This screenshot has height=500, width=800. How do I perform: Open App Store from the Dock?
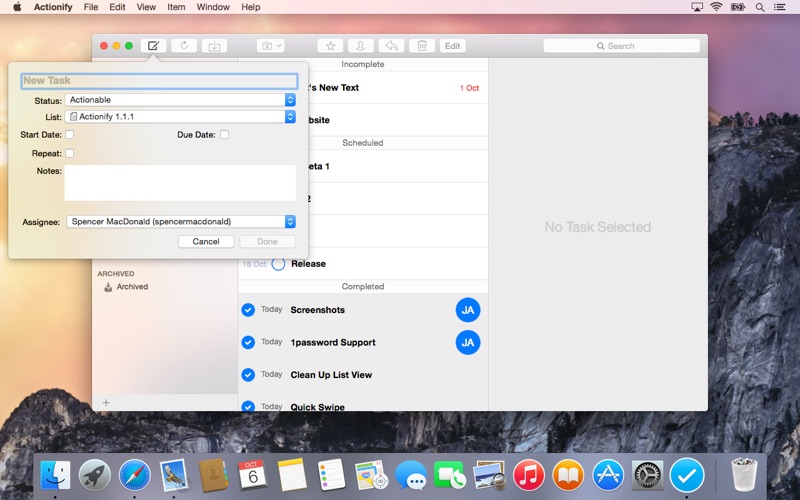click(x=608, y=476)
